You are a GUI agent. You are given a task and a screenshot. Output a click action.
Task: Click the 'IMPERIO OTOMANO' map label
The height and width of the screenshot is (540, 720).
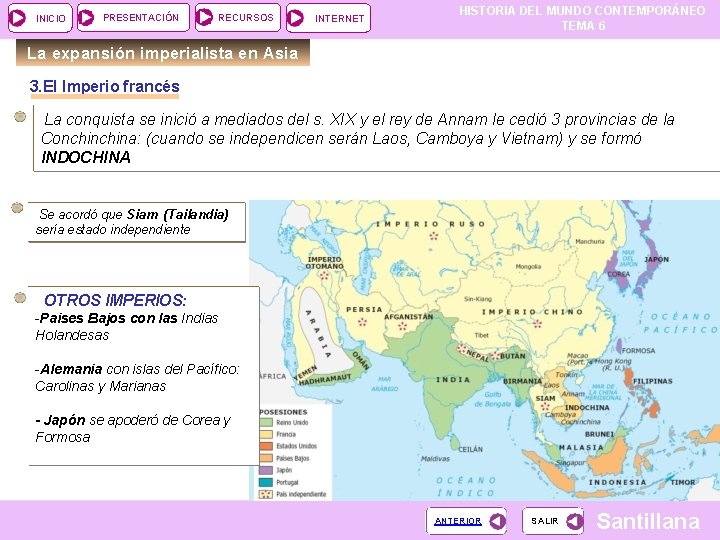[325, 263]
